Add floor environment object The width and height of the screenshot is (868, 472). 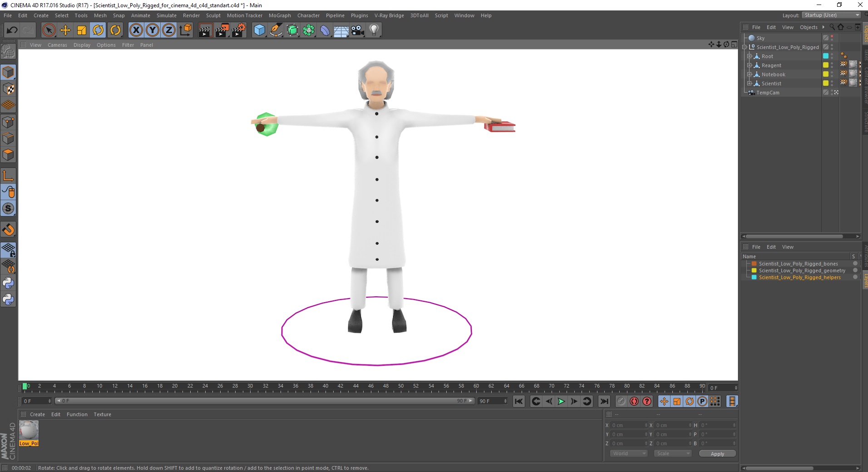(341, 30)
